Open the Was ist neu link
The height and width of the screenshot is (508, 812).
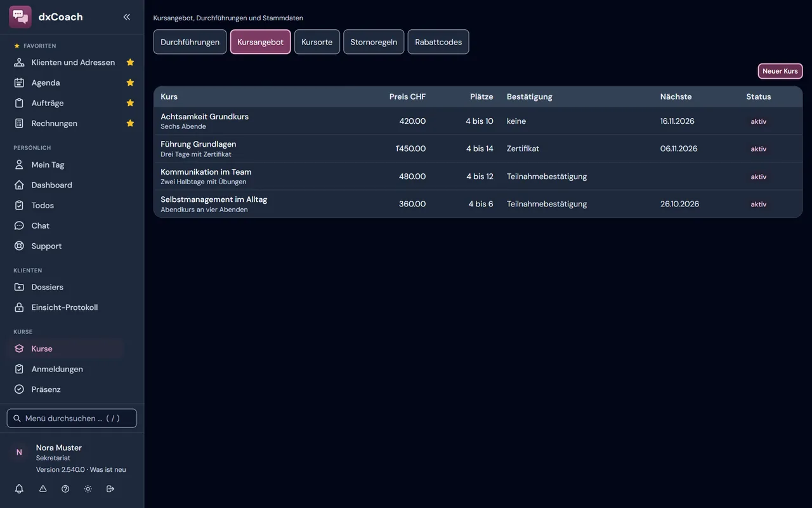[108, 470]
